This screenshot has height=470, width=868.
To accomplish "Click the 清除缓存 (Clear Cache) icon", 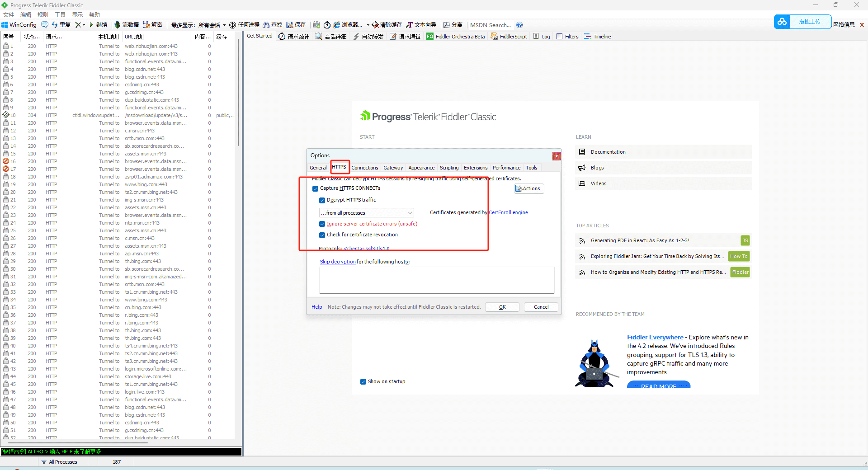I will [375, 25].
